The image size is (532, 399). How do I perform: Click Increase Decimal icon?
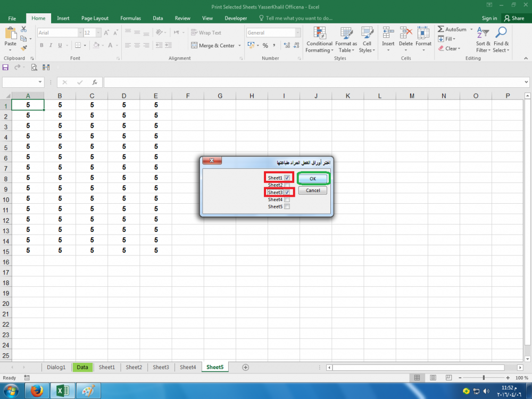point(287,45)
